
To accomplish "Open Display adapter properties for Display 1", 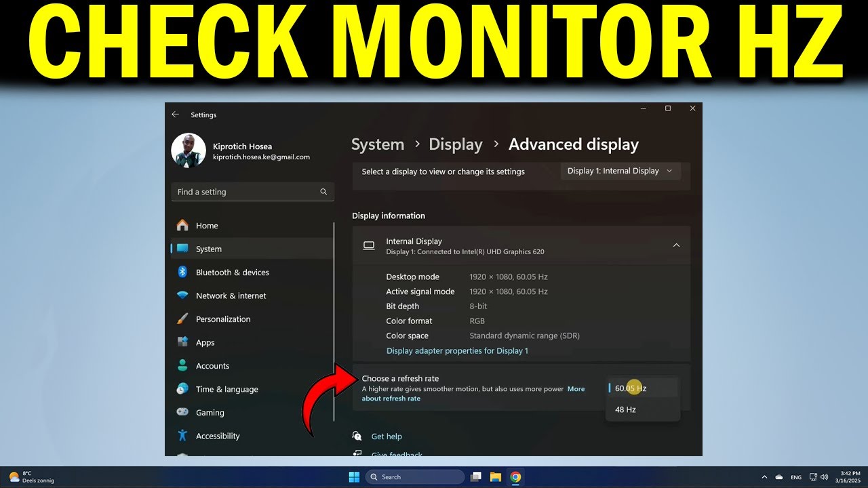I will coord(457,350).
